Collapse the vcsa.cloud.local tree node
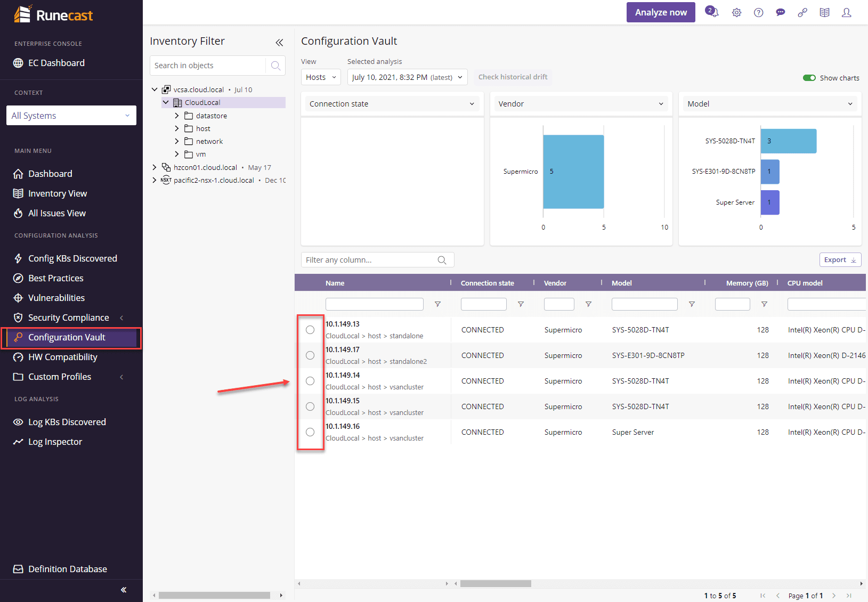This screenshot has height=602, width=868. click(x=155, y=90)
